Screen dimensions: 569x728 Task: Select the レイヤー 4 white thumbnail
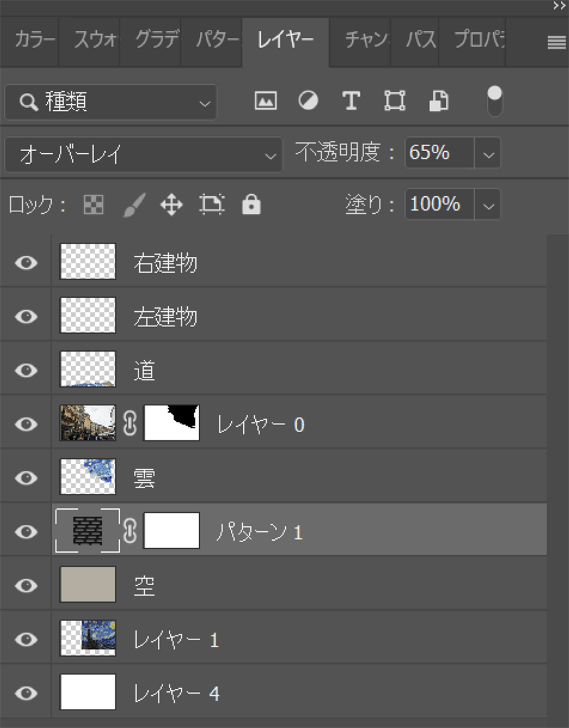(88, 692)
